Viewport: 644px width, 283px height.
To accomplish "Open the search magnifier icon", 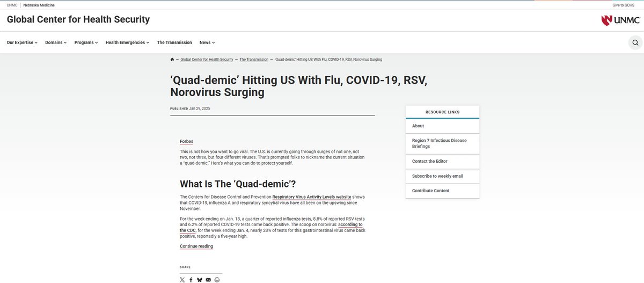I will click(x=635, y=42).
